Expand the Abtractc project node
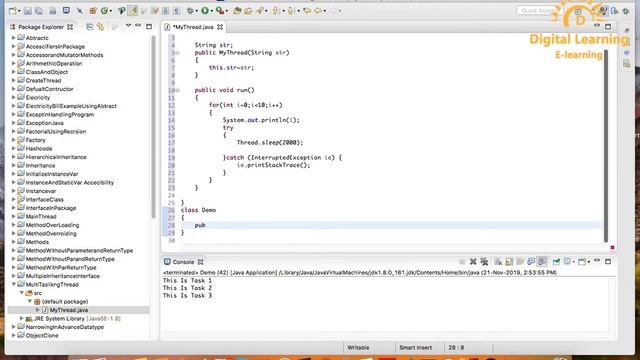This screenshot has width=640, height=360. (x=13, y=38)
